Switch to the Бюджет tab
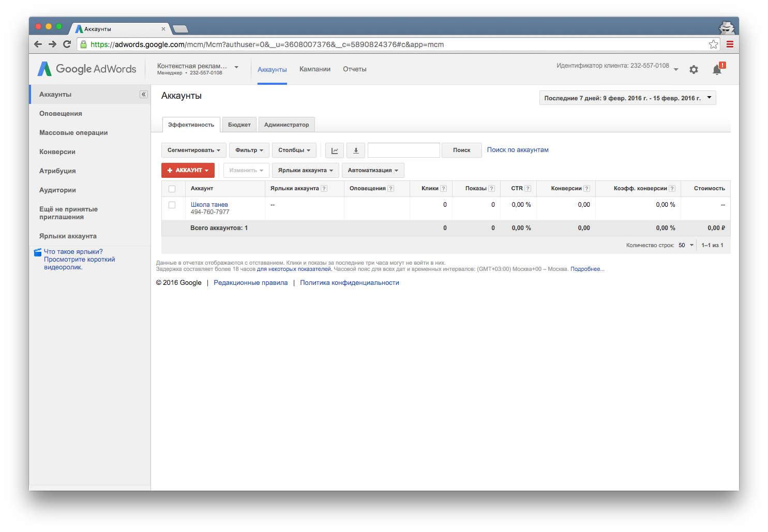 [x=239, y=125]
